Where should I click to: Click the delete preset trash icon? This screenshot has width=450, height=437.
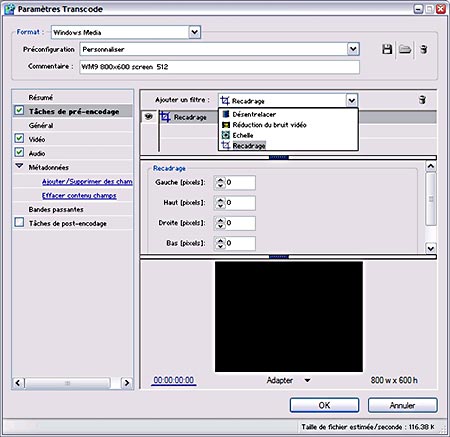[x=423, y=50]
